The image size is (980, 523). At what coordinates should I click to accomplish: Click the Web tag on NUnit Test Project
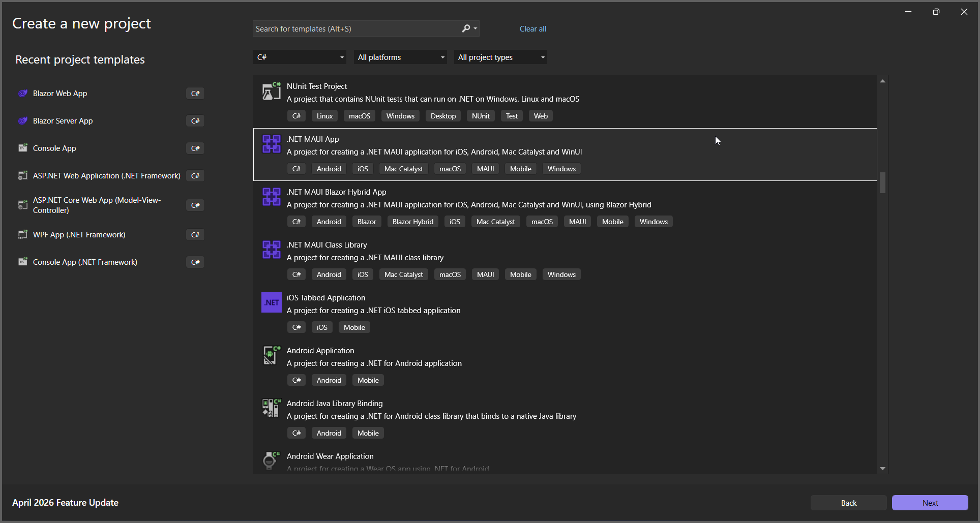(x=541, y=116)
